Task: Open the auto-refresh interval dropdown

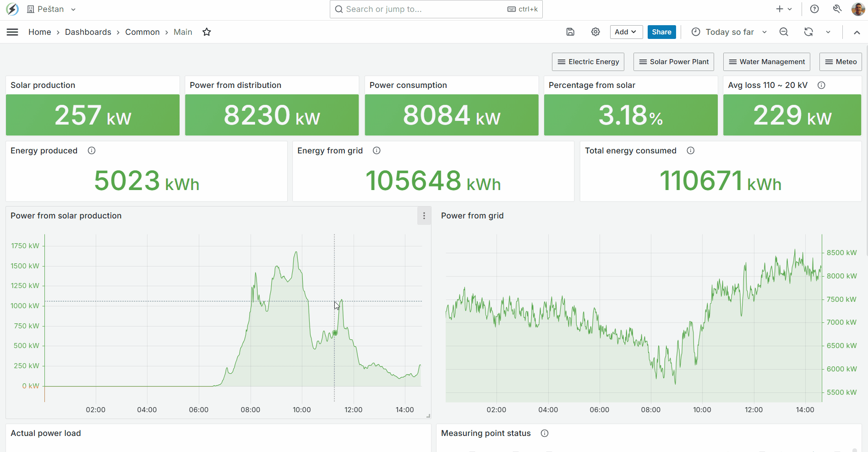Action: point(828,32)
